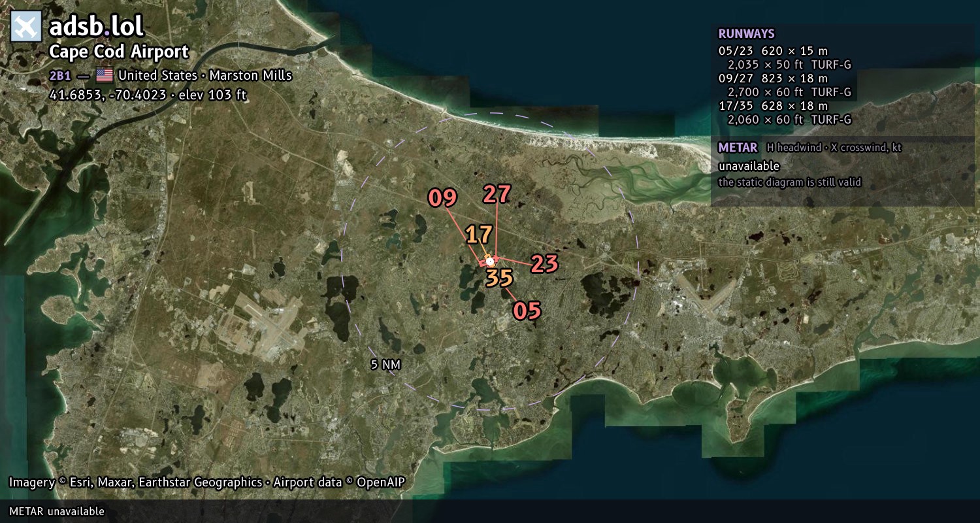Click the United States flag icon
Viewport: 980px width, 523px height.
click(105, 75)
